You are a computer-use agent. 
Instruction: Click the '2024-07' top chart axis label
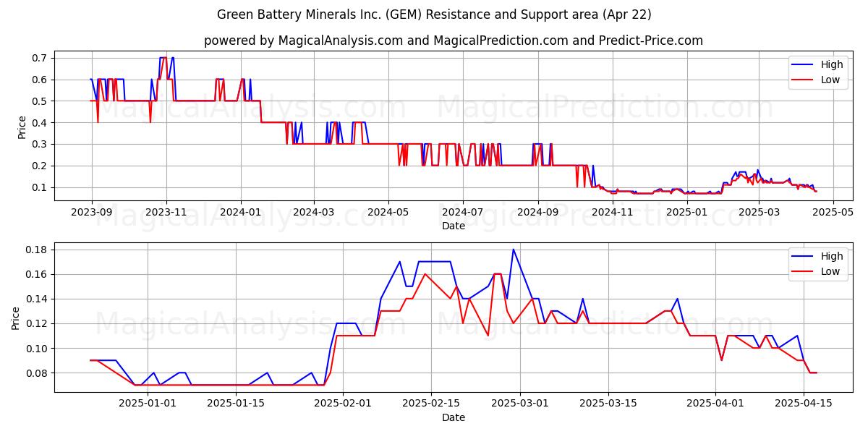click(463, 213)
